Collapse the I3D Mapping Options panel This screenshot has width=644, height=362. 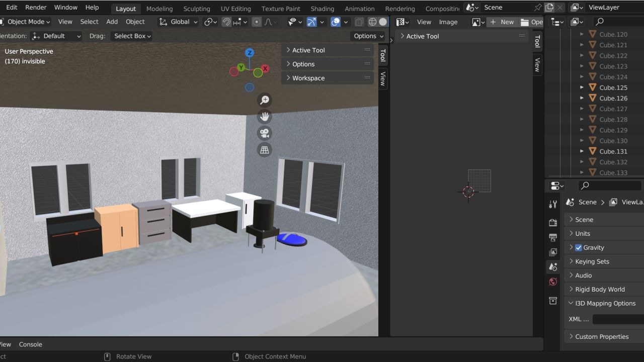click(605, 304)
